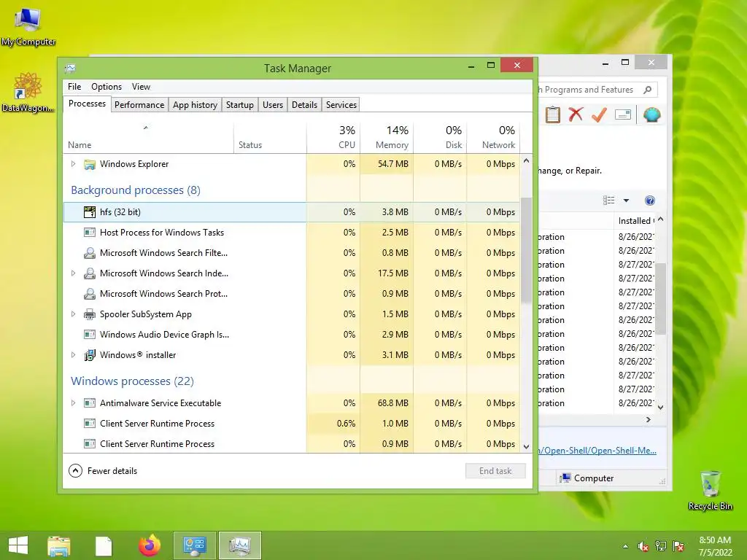
Task: Open the My Computer desktop icon
Action: 28,27
